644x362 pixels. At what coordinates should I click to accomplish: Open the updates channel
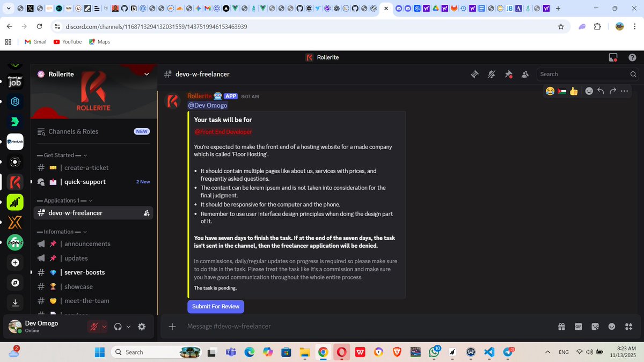[x=93, y=258]
